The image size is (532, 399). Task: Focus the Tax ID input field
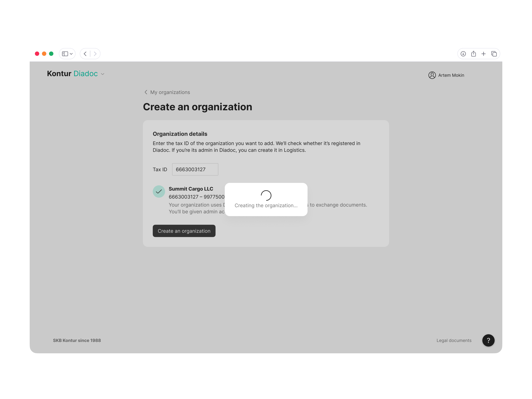pos(195,169)
